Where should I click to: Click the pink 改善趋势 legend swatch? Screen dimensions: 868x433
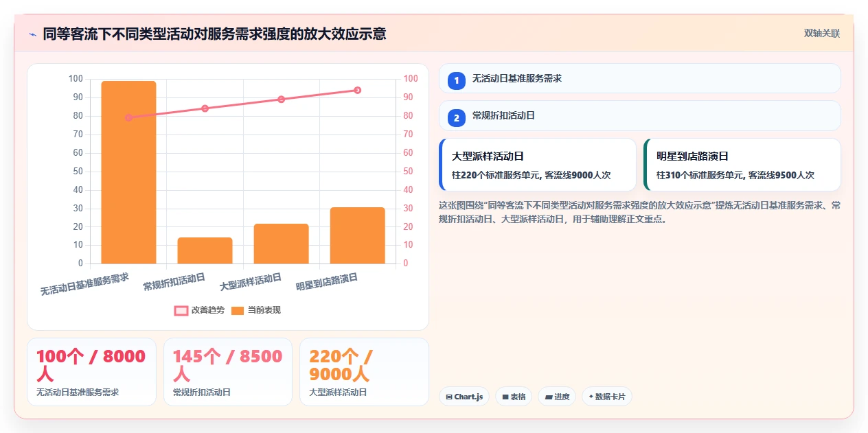pyautogui.click(x=181, y=310)
